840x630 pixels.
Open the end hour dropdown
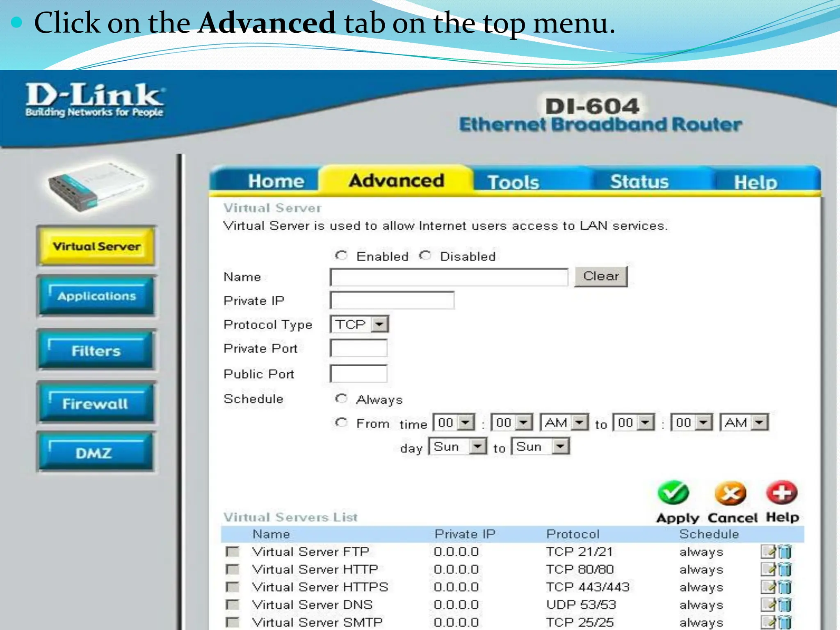pyautogui.click(x=634, y=422)
